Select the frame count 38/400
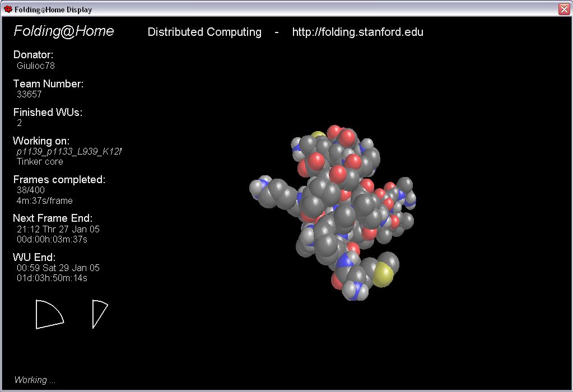This screenshot has width=573, height=392. (x=31, y=190)
